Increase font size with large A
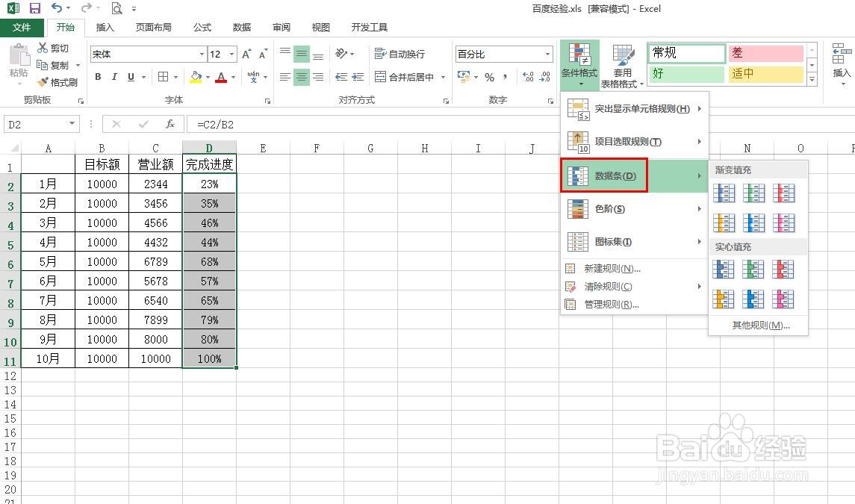Viewport: 855px width, 504px height. [246, 54]
